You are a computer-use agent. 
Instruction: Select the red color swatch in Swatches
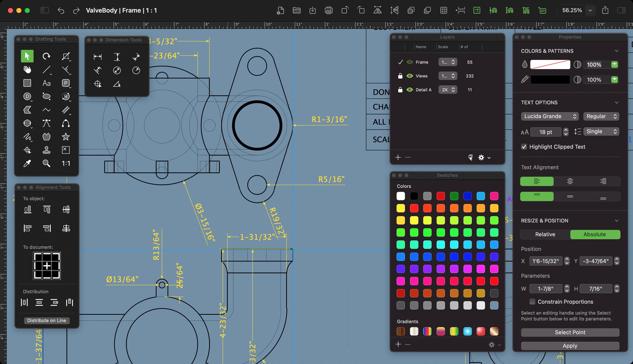(440, 196)
